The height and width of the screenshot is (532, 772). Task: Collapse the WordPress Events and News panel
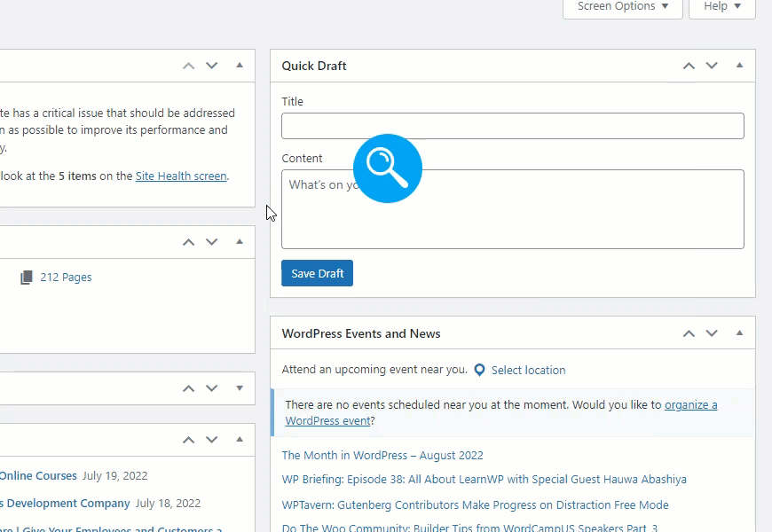tap(739, 332)
